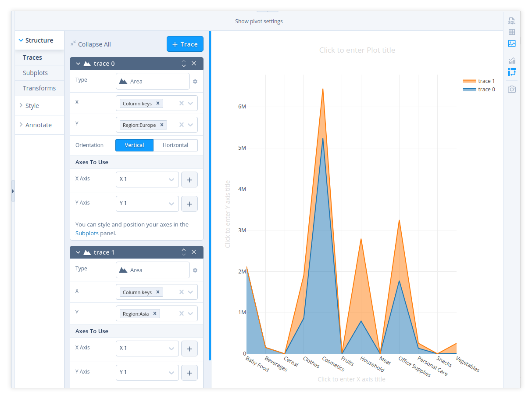Switch to table grid view icon
The height and width of the screenshot is (399, 532).
point(511,32)
